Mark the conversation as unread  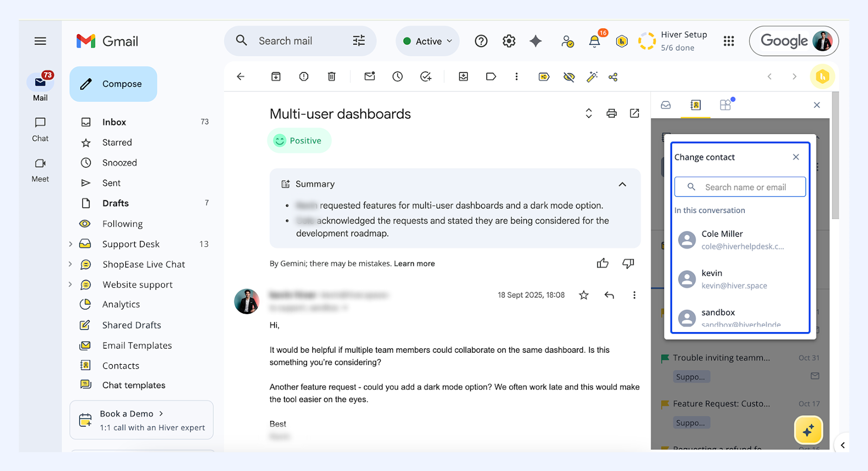pyautogui.click(x=370, y=77)
